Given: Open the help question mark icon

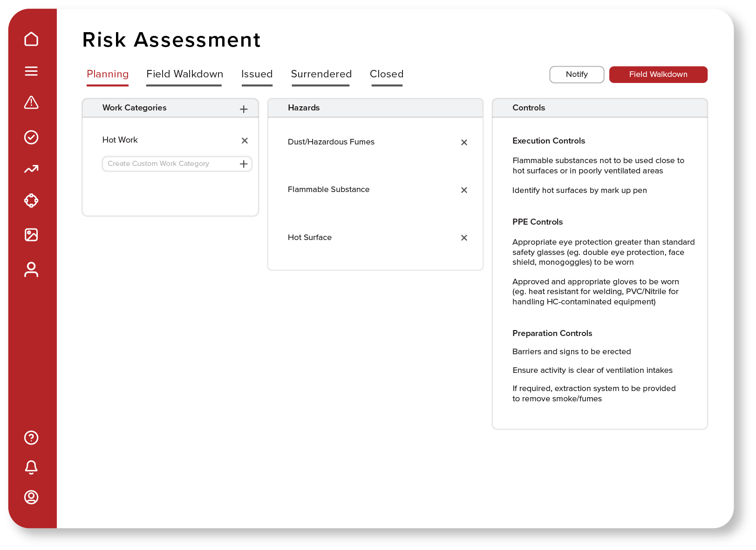Looking at the screenshot, I should pos(31,438).
